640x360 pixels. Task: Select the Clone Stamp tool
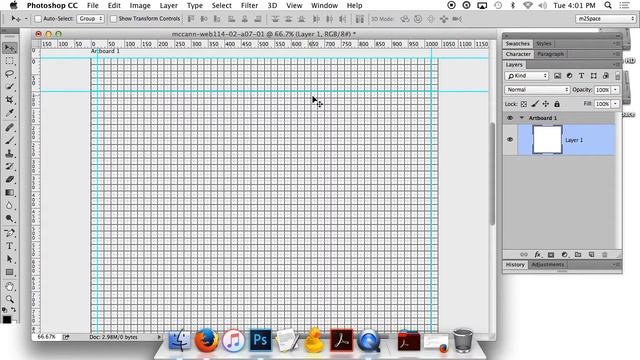[x=9, y=154]
